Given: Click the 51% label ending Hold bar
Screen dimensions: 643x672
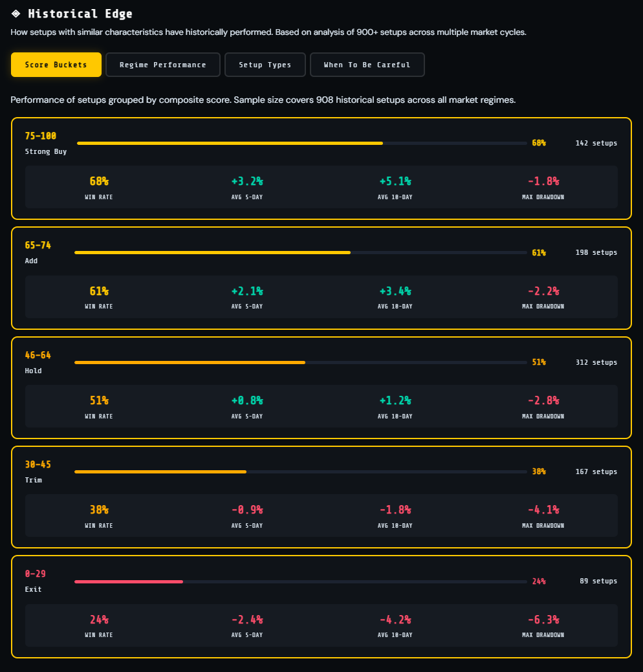Looking at the screenshot, I should coord(539,362).
